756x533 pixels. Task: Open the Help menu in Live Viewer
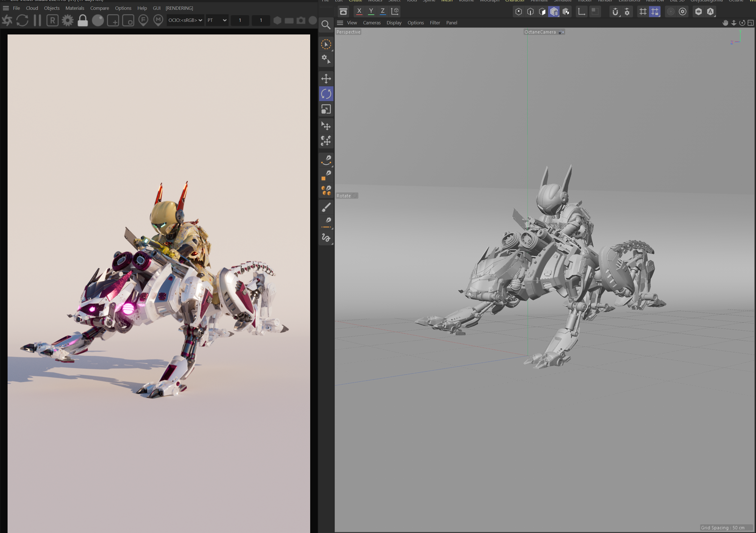click(142, 8)
